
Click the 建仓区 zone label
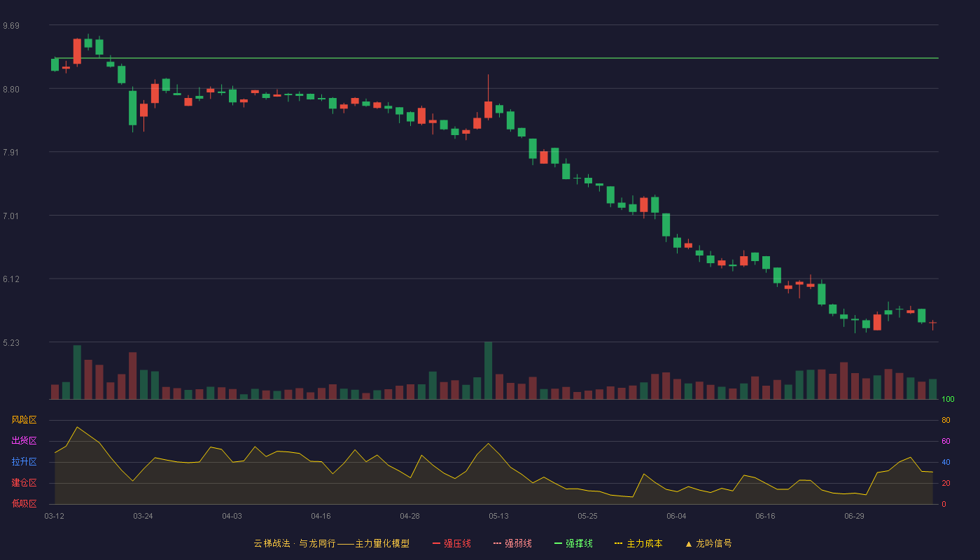point(24,483)
